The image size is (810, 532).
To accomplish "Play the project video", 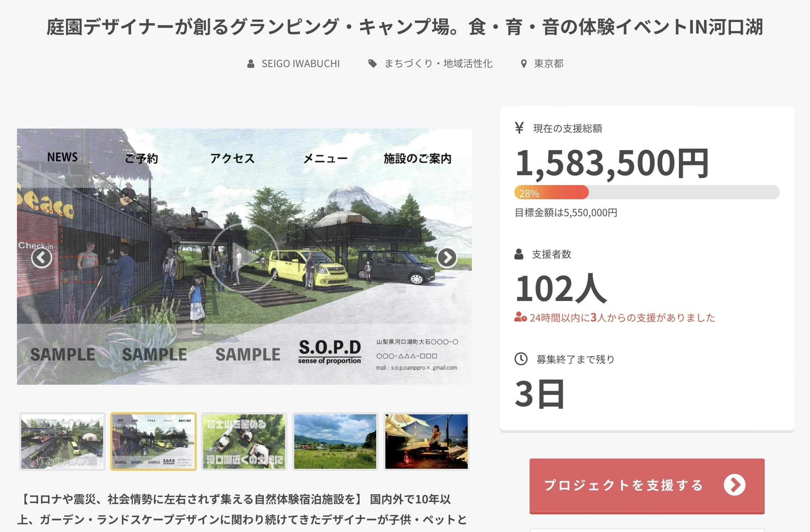I will click(x=244, y=258).
